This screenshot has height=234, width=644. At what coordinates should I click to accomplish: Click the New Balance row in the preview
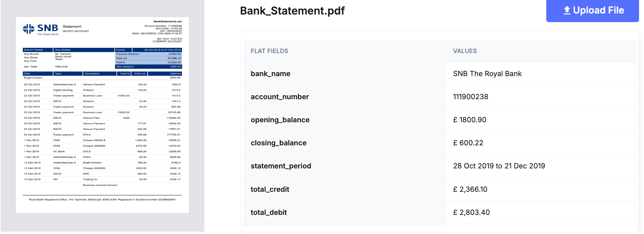pos(148,66)
